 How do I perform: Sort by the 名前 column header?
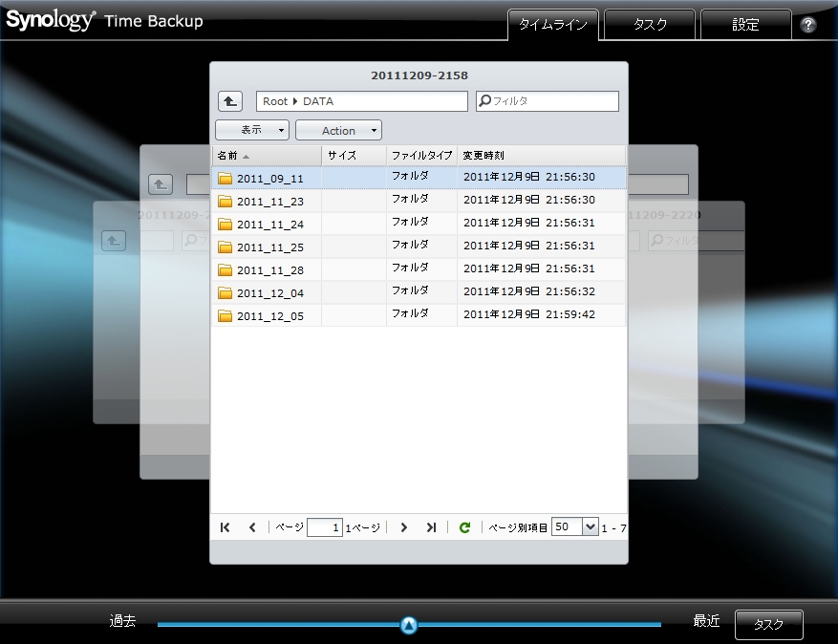coord(267,155)
